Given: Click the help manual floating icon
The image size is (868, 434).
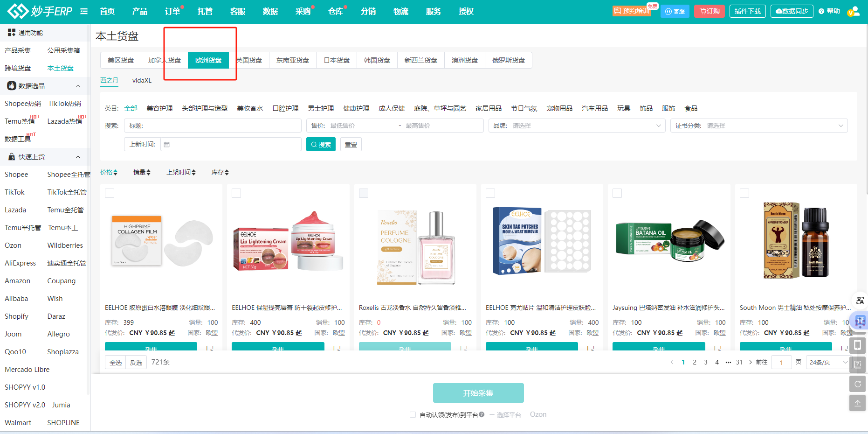Looking at the screenshot, I should pyautogui.click(x=858, y=364).
